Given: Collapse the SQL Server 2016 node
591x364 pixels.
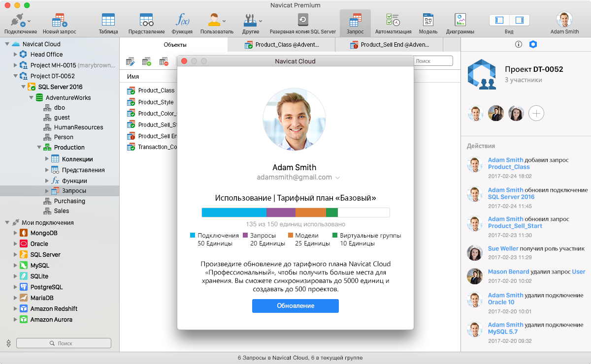Looking at the screenshot, I should pyautogui.click(x=23, y=87).
